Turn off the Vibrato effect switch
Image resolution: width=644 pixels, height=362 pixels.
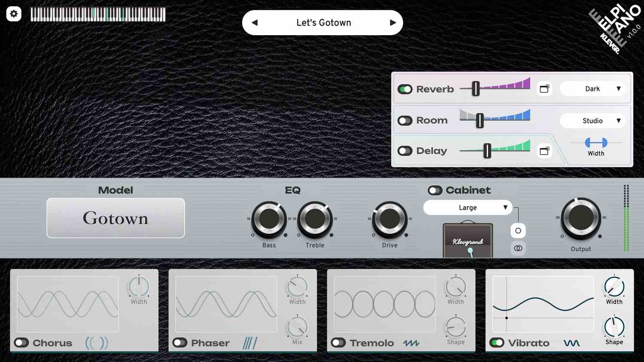(497, 343)
